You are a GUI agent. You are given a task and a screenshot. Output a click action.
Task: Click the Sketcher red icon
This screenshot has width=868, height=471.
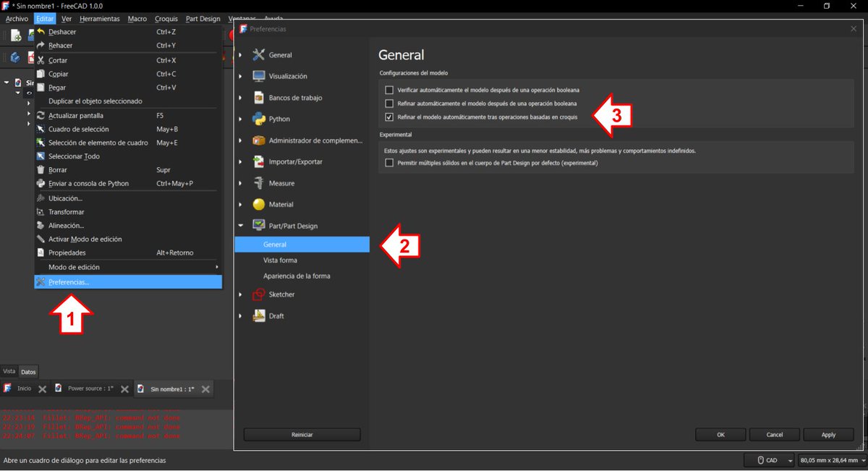click(258, 294)
